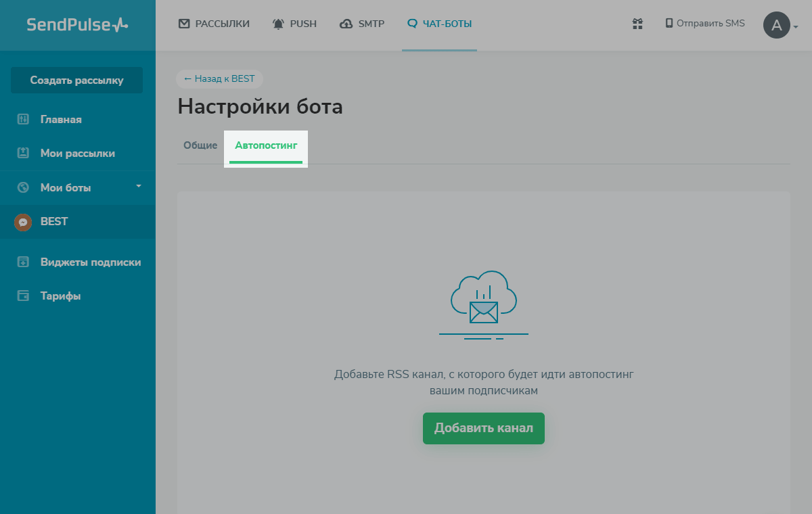The image size is (812, 514).
Task: Go back via Назад к BEST
Action: pyautogui.click(x=219, y=78)
